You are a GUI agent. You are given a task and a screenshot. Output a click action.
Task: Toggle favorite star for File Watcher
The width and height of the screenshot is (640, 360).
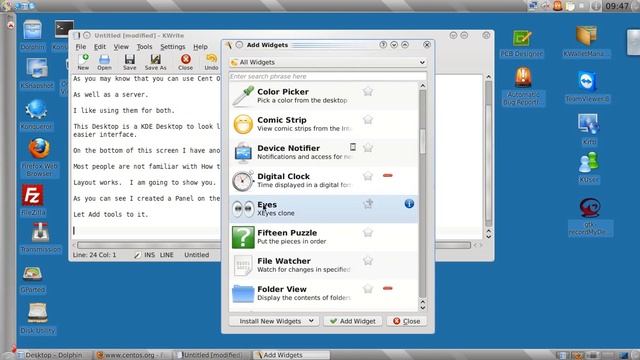[368, 260]
